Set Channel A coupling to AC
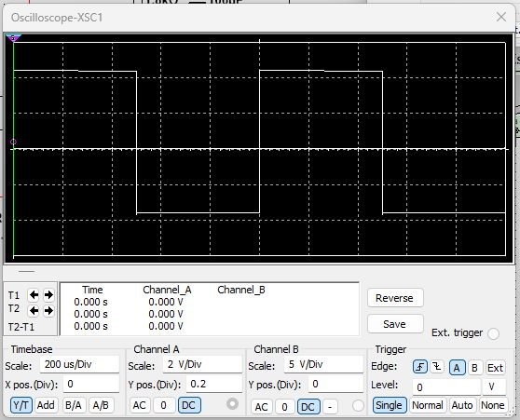This screenshot has width=520, height=420. click(140, 405)
